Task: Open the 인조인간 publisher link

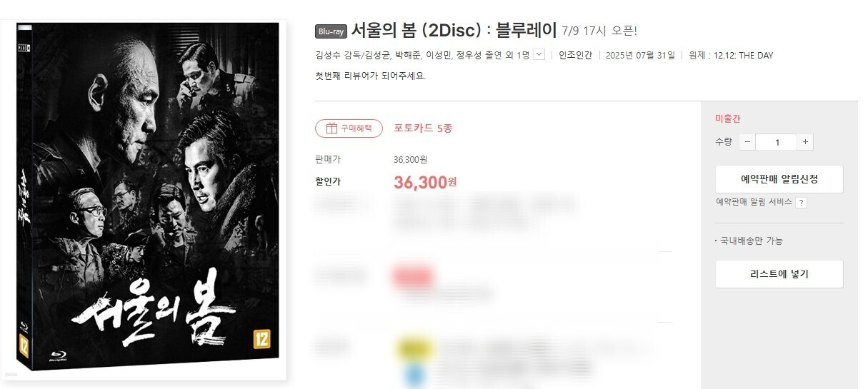Action: [x=575, y=55]
